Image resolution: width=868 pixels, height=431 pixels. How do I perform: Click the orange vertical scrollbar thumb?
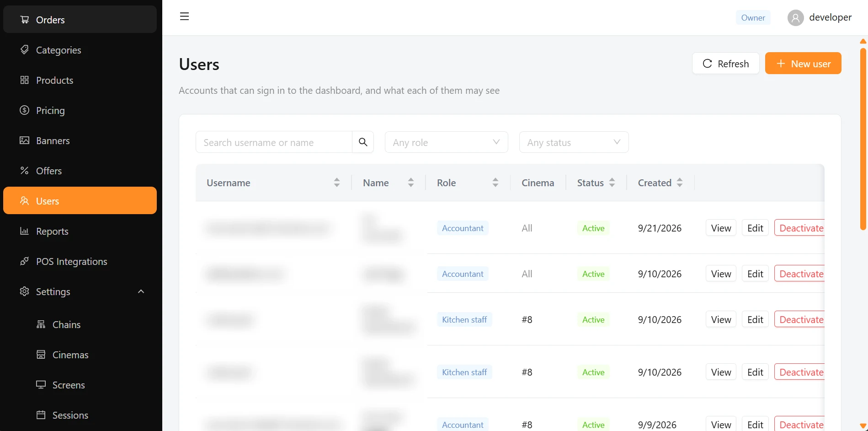(863, 138)
